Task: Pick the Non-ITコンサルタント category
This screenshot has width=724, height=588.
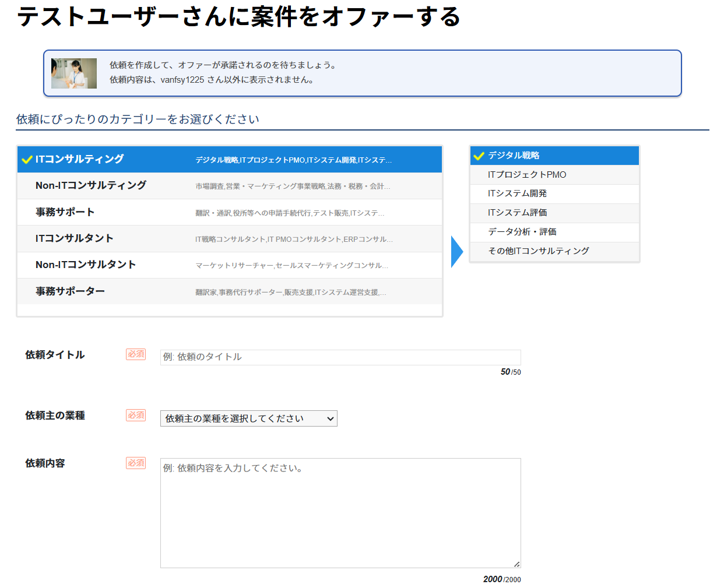Action: 230,265
